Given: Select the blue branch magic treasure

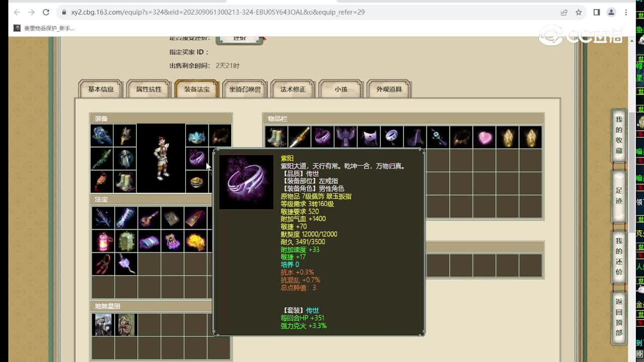Looking at the screenshot, I should pos(103,218).
